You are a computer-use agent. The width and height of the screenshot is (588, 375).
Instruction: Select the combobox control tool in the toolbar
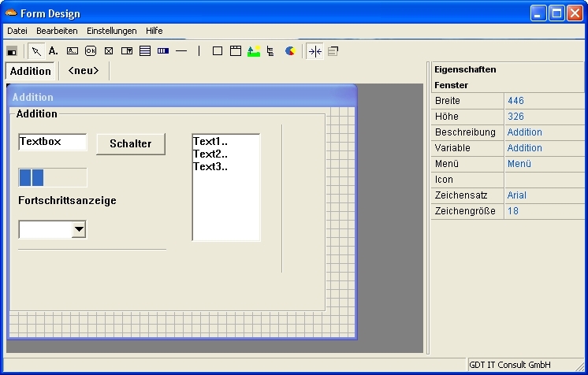point(127,51)
